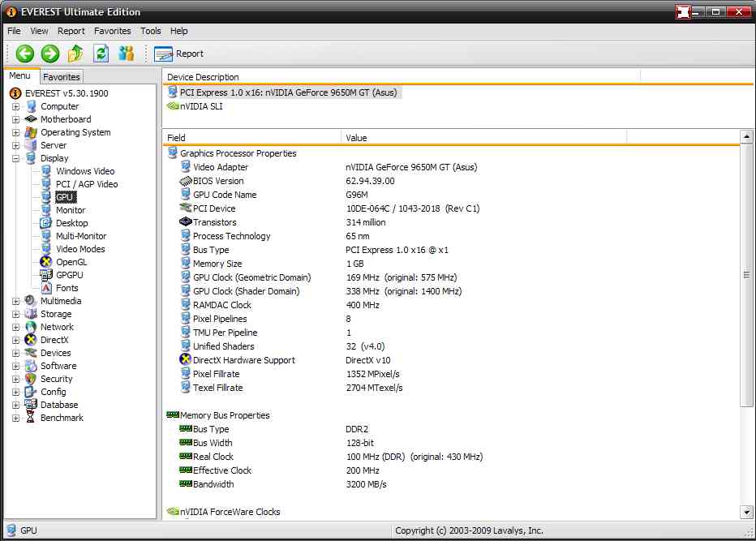
Task: Click the Database tree icon
Action: 31,405
